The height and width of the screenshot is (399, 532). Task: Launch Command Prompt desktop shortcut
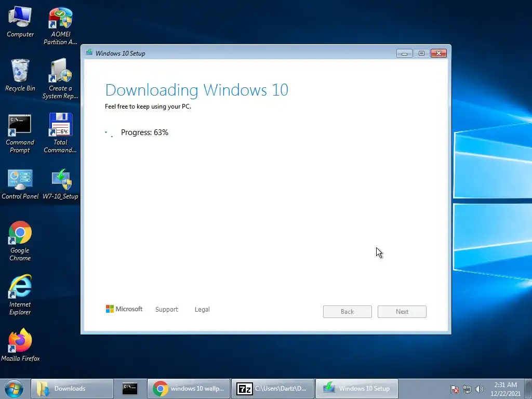pos(20,133)
